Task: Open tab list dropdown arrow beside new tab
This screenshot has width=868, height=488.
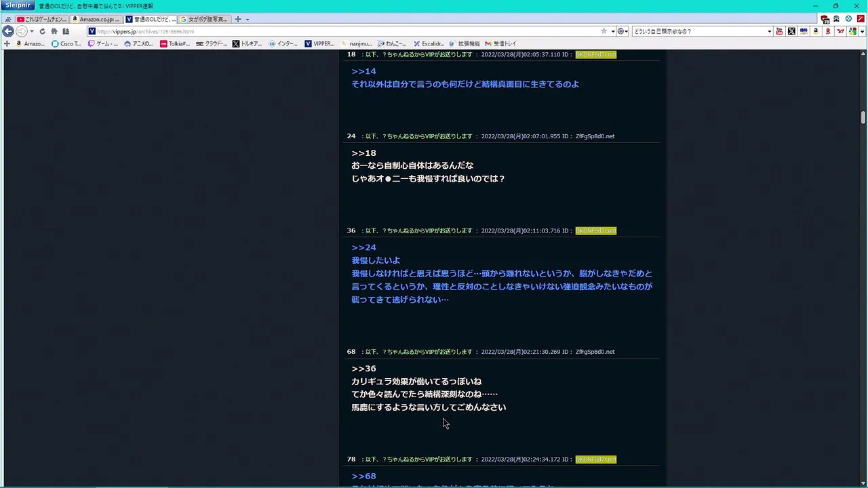Action: click(x=247, y=20)
